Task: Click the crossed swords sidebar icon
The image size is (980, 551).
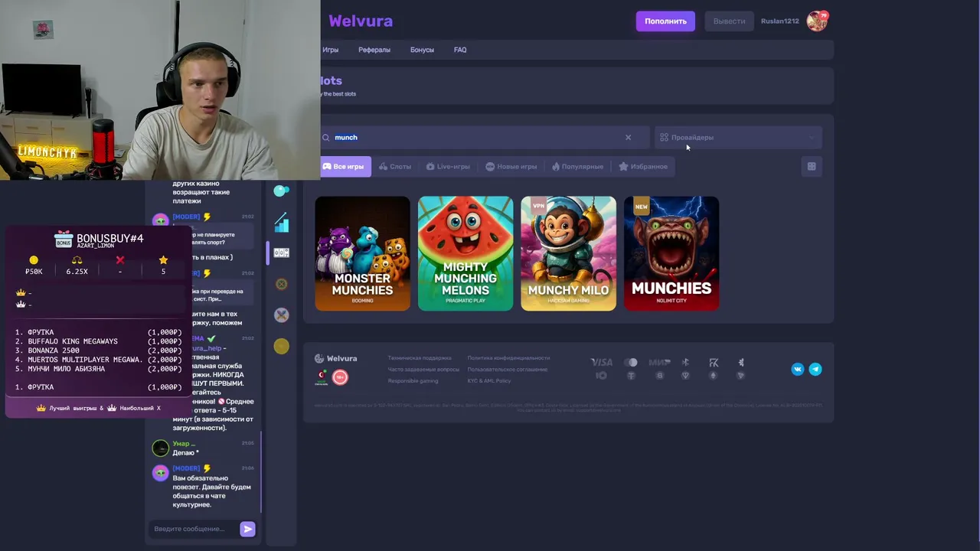Action: point(282,315)
